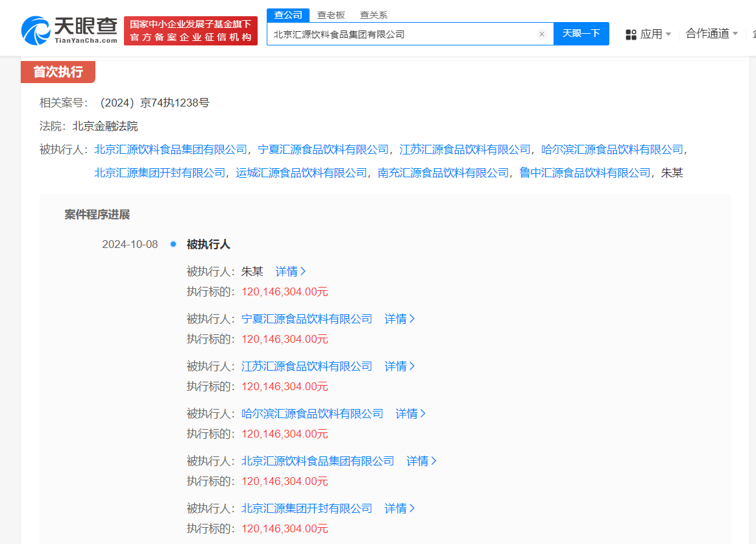Expand the 合作通道 dropdown menu
Screen dimensions: 756x544
coord(712,33)
